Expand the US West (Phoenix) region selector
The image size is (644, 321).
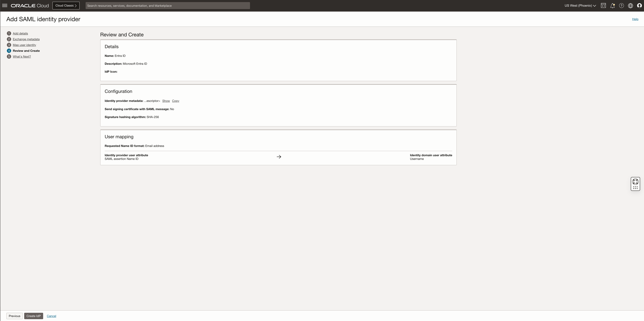click(580, 5)
